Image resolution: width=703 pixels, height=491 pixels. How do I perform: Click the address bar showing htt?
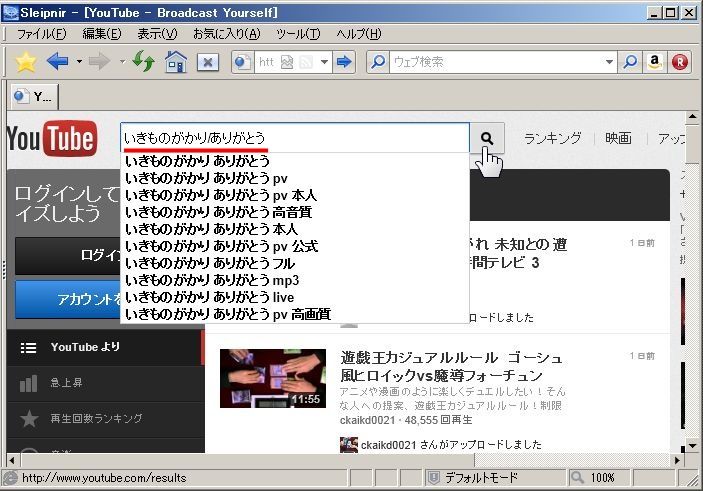(266, 62)
